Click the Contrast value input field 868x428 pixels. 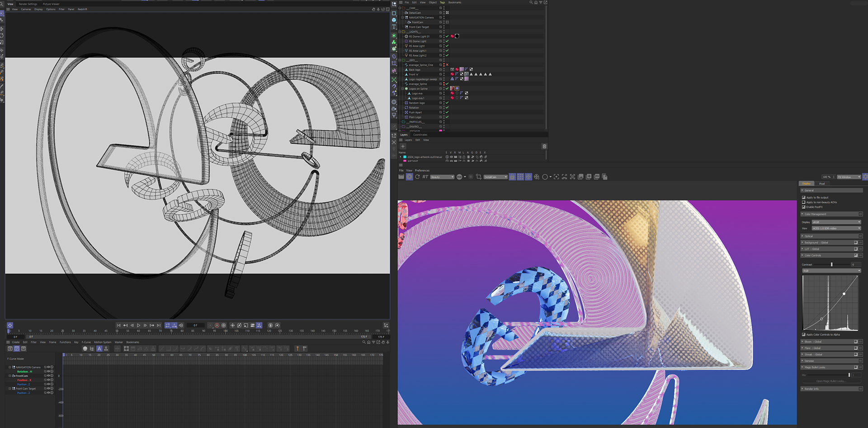[x=856, y=264]
